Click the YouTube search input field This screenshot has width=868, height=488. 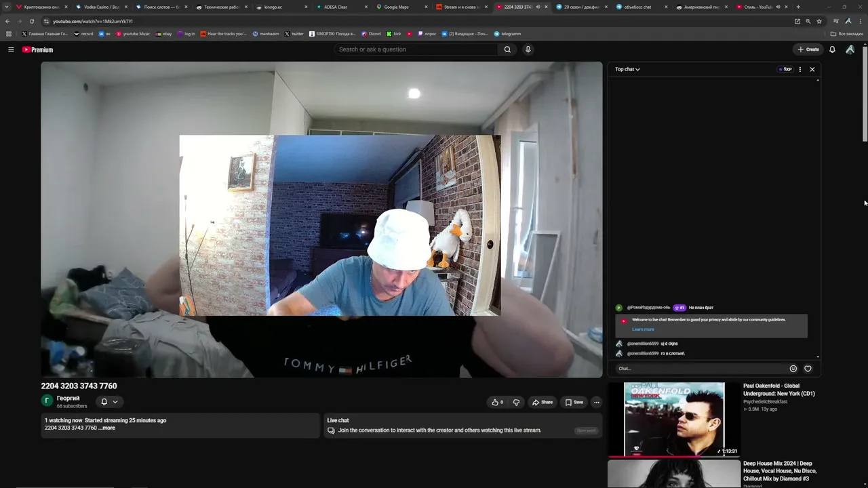coord(415,49)
